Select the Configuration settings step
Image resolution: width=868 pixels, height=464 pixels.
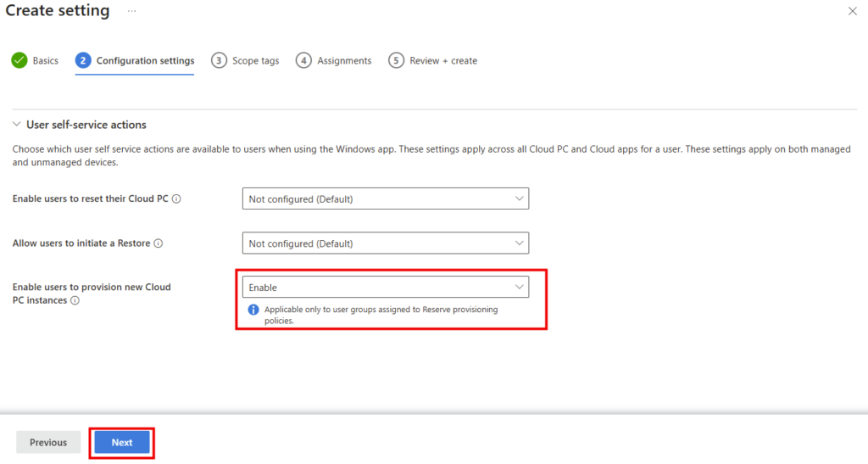tap(135, 60)
